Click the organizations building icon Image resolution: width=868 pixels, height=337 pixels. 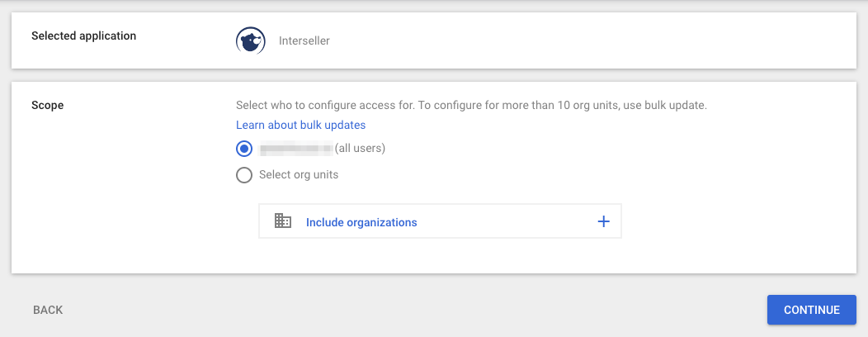coord(283,221)
